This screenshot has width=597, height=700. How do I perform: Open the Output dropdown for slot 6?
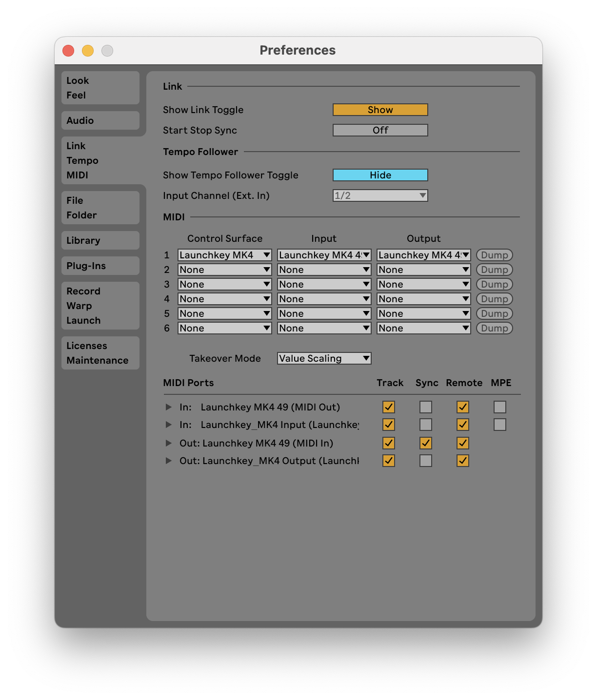click(424, 328)
